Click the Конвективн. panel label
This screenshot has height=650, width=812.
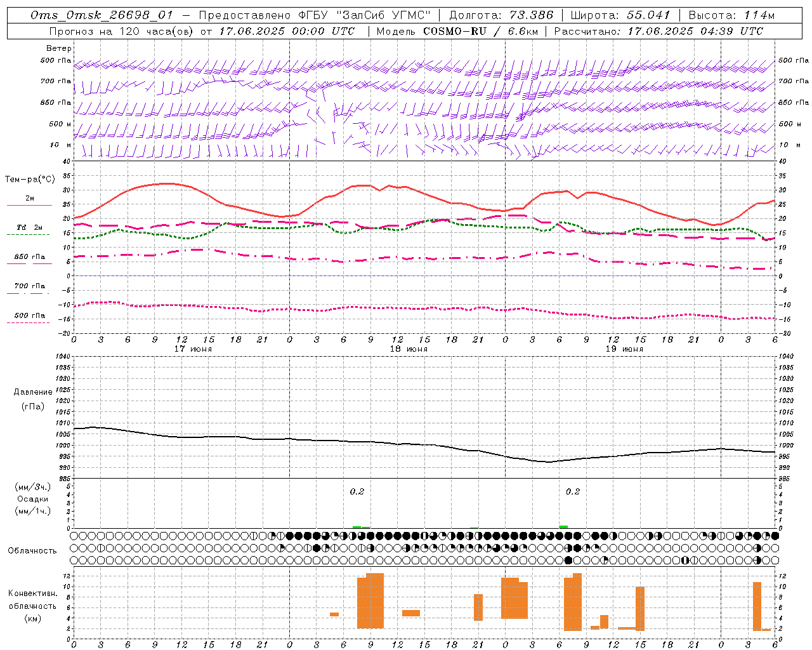33,594
